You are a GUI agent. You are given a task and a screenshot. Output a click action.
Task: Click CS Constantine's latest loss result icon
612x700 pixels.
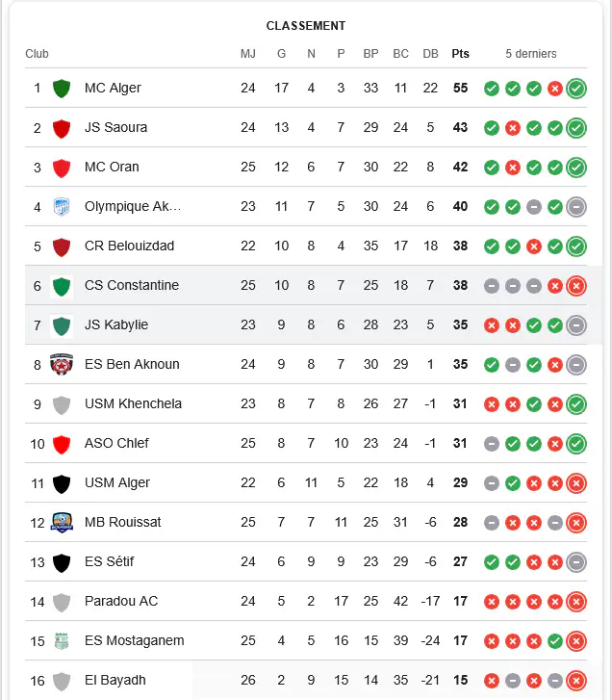tap(576, 286)
